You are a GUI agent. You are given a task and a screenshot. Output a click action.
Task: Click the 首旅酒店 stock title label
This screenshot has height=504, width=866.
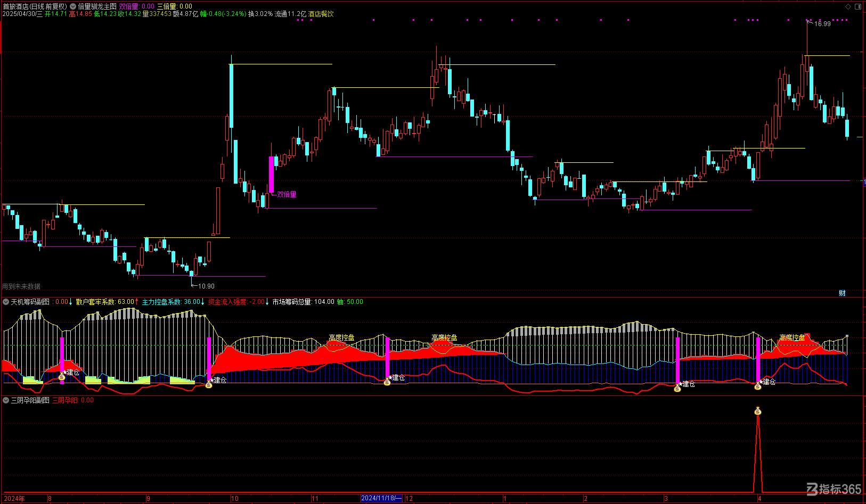tap(15, 6)
